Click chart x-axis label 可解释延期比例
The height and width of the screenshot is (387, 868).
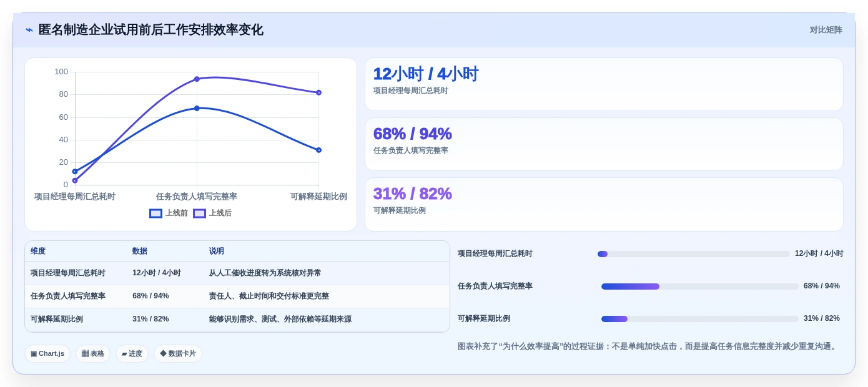[x=318, y=197]
